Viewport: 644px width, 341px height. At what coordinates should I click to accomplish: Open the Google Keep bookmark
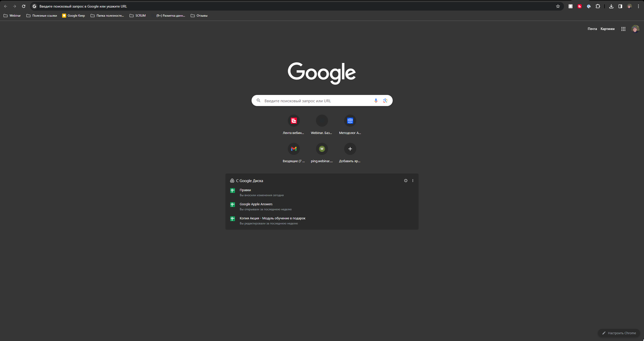tap(73, 16)
